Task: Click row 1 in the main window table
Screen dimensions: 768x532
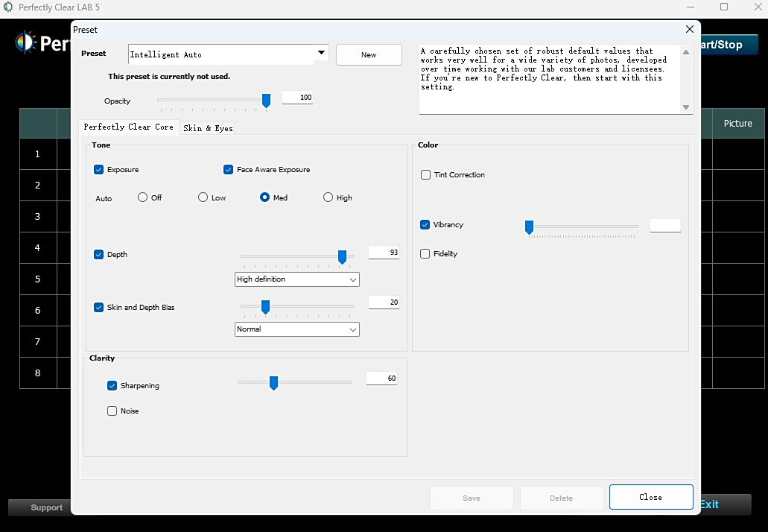Action: pyautogui.click(x=38, y=154)
